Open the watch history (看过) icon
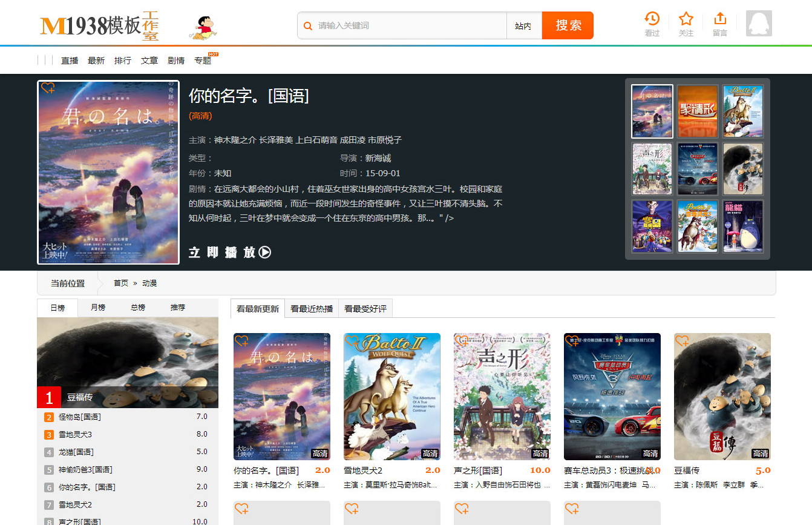812x525 pixels. coord(652,24)
